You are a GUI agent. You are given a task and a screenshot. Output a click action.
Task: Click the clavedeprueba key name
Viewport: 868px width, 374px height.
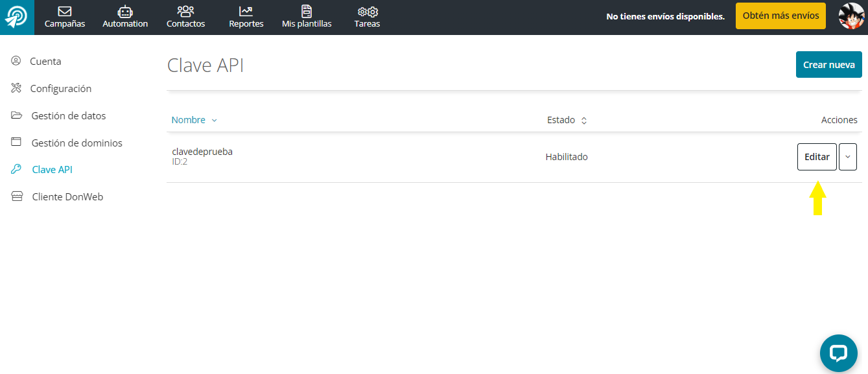click(202, 152)
